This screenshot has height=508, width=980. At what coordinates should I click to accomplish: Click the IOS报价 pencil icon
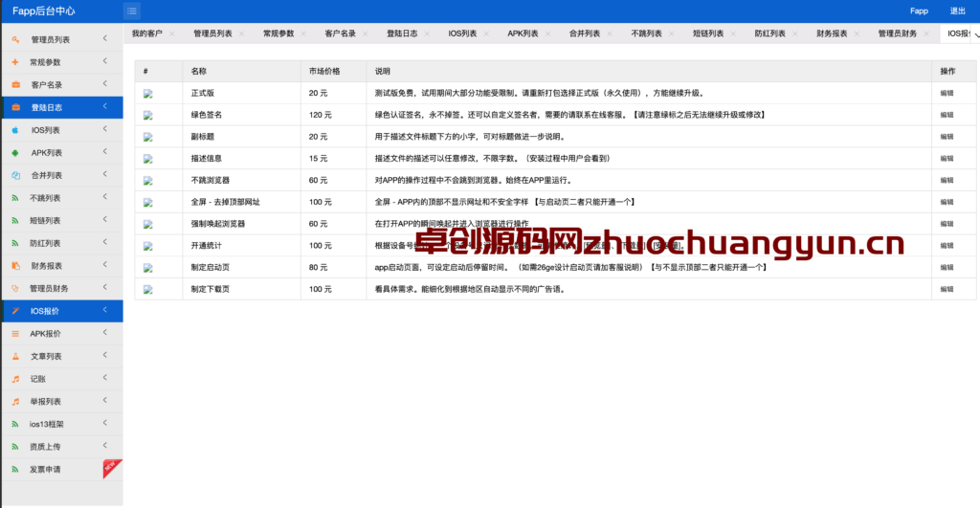click(x=15, y=311)
